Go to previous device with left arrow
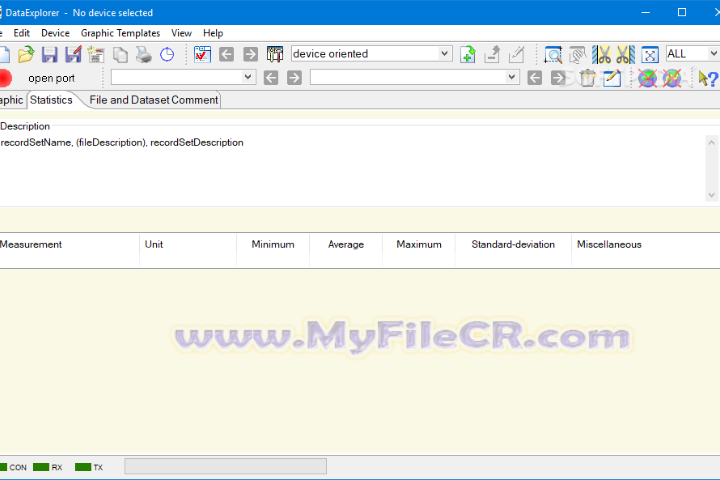The width and height of the screenshot is (720, 480). (x=226, y=54)
